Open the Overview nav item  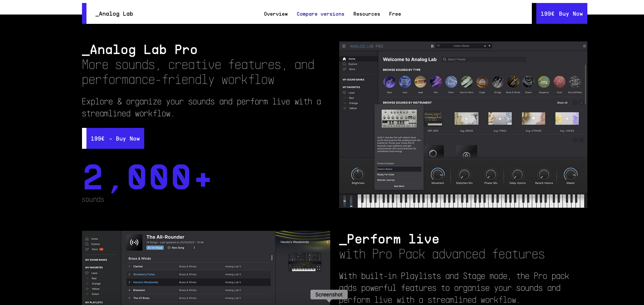[276, 14]
